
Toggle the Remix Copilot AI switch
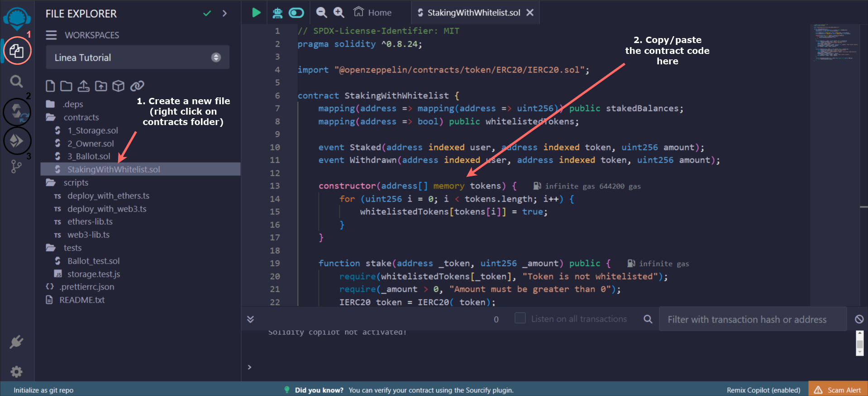coord(296,13)
